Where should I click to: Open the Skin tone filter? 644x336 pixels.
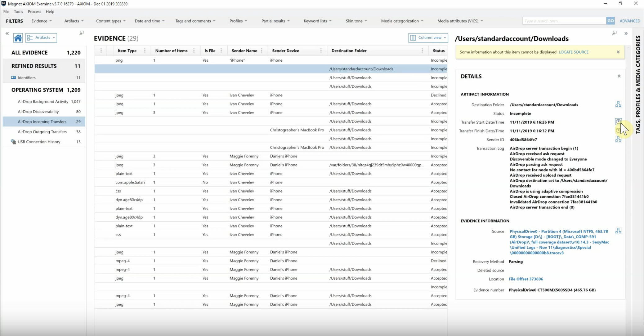pyautogui.click(x=356, y=21)
